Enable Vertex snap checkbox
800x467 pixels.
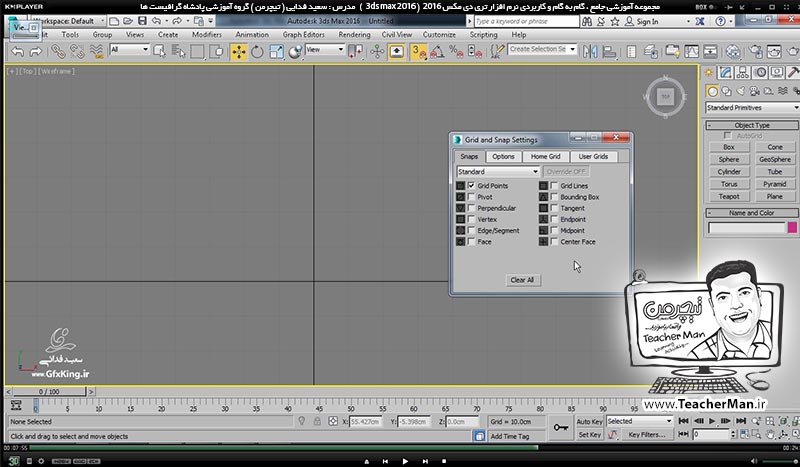click(471, 219)
